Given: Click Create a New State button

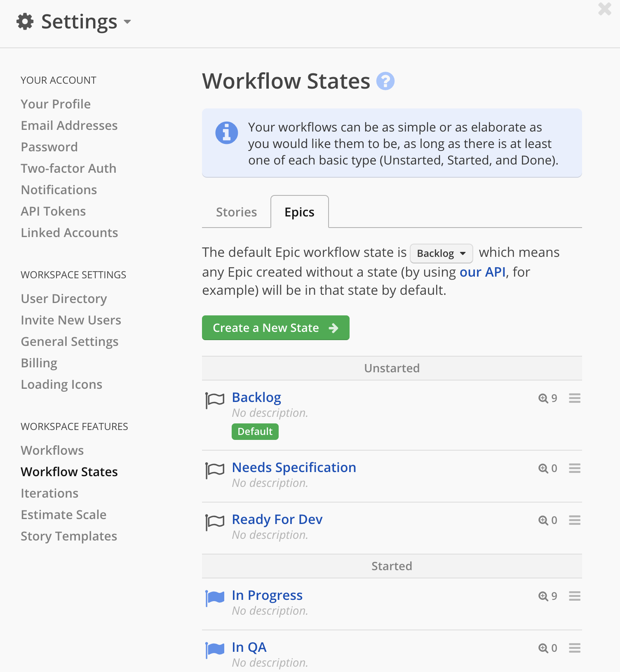Looking at the screenshot, I should coord(276,328).
